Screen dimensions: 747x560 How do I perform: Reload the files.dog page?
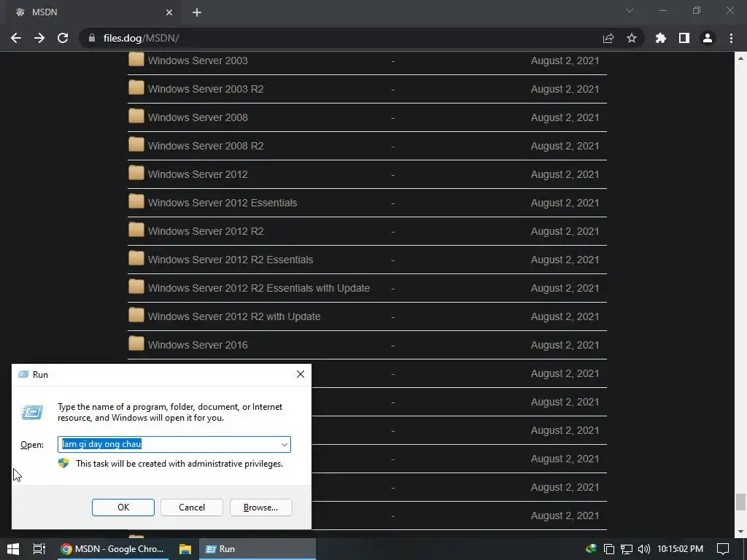pyautogui.click(x=63, y=38)
